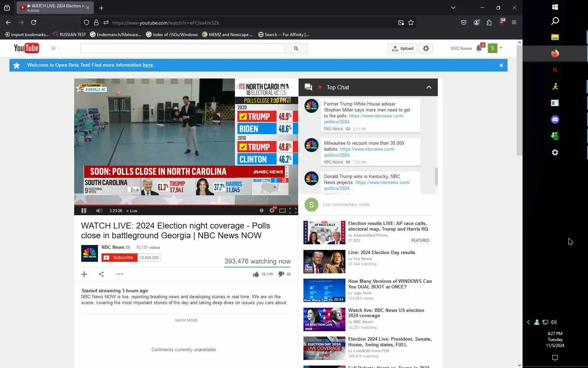Open File Explorer from the taskbar
Viewport: 588px width, 368px height.
[x=555, y=37]
